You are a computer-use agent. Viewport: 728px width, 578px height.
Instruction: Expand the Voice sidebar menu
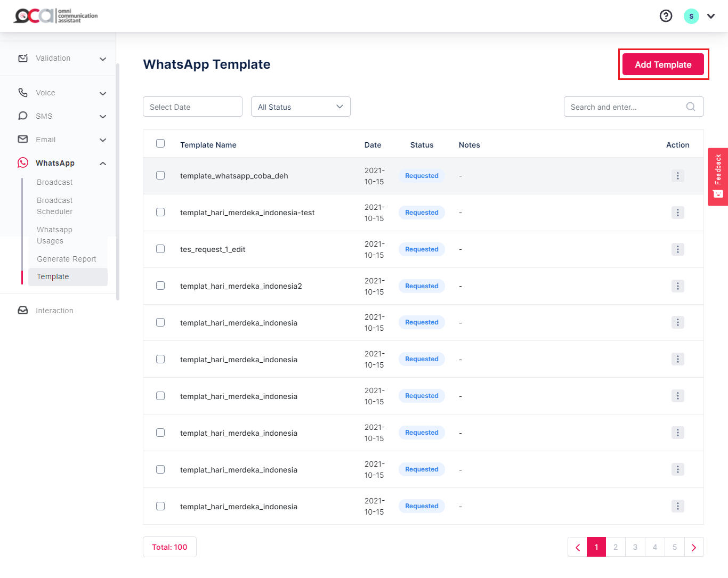click(103, 93)
